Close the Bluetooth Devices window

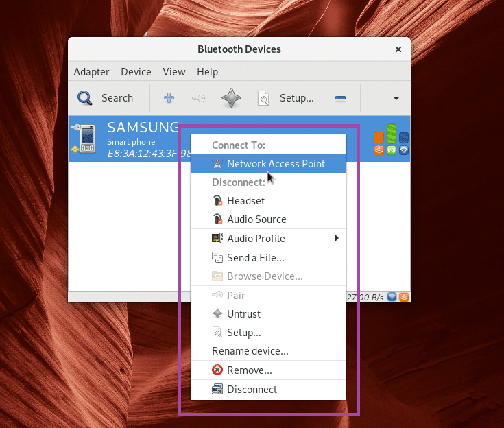point(398,49)
